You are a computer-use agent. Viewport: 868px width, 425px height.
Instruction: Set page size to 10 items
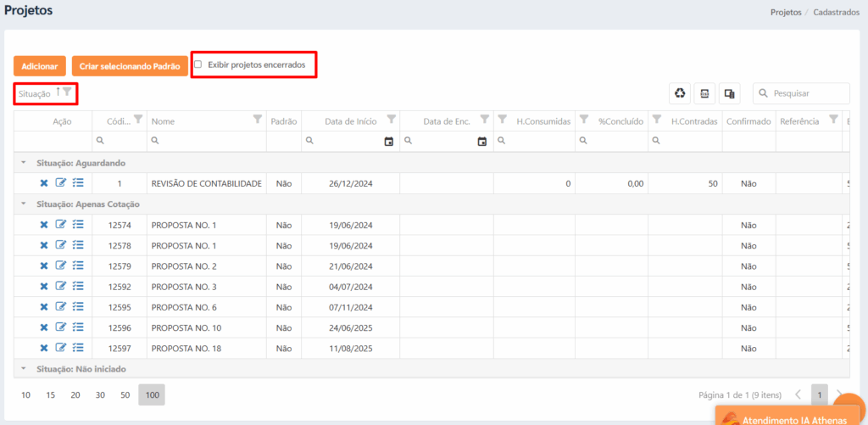[x=26, y=395]
